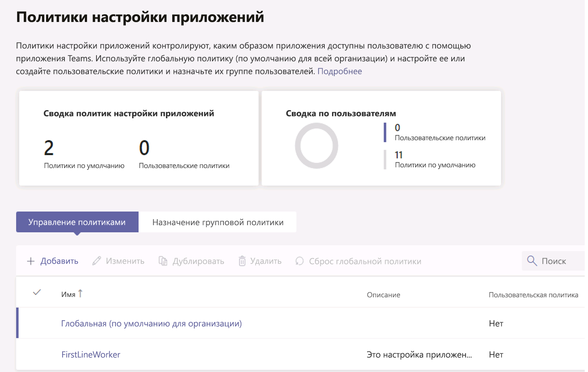Click the Политики настройки приложений page title

(x=140, y=17)
